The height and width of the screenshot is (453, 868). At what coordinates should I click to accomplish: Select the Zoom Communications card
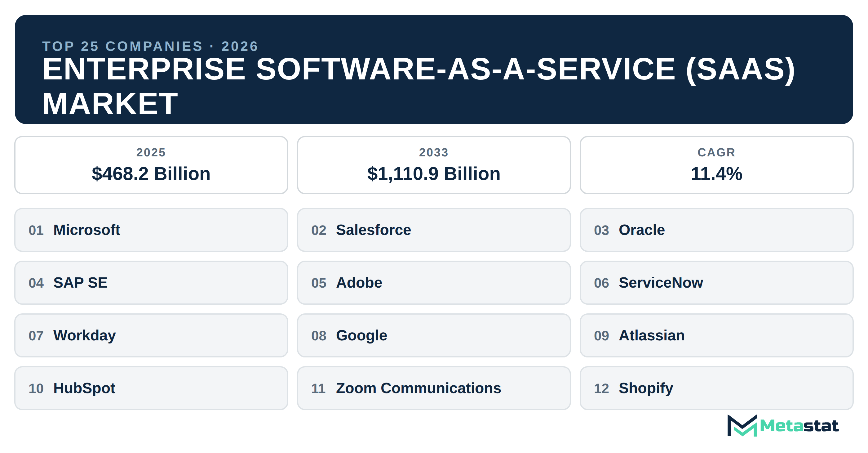coord(434,388)
